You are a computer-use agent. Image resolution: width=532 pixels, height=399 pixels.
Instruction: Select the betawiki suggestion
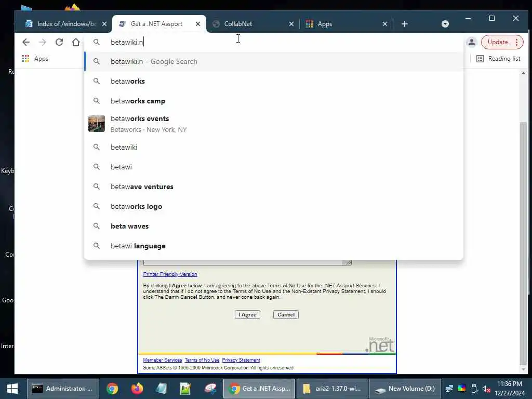point(273,147)
